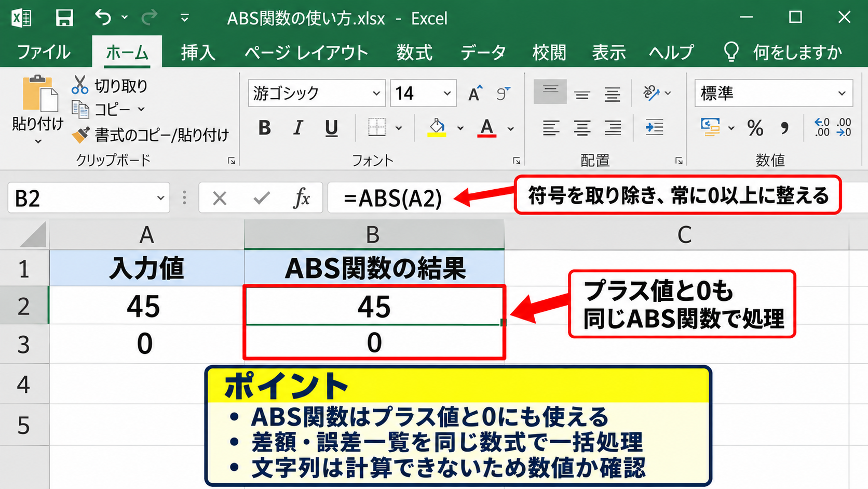Increase font size with the large A icon
The image size is (868, 489).
pos(475,94)
